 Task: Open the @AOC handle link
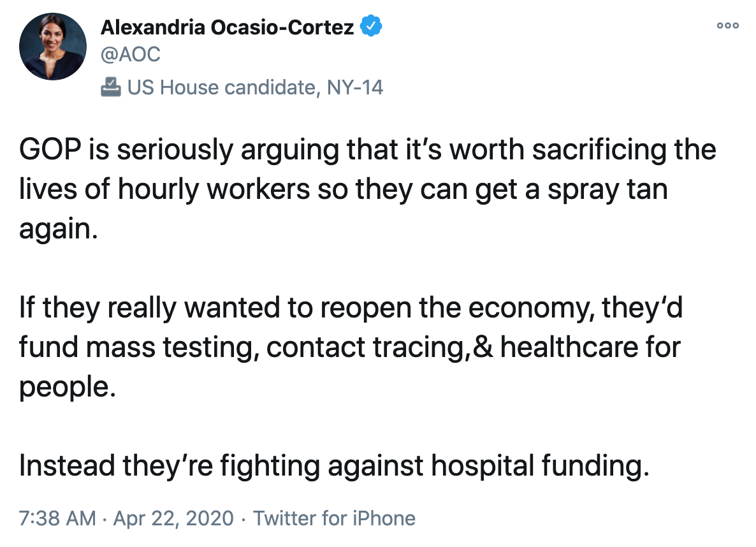130,55
